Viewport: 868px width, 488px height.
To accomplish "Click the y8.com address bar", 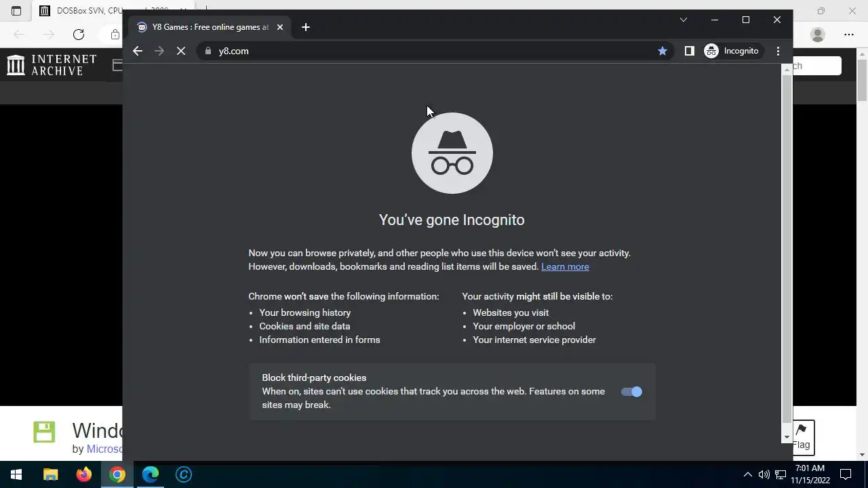I will [x=434, y=51].
